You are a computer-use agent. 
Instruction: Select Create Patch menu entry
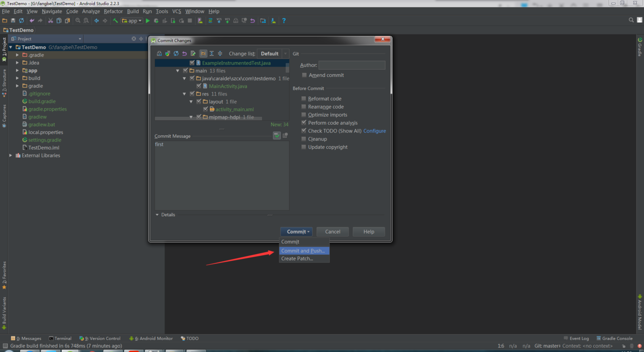[x=304, y=258]
